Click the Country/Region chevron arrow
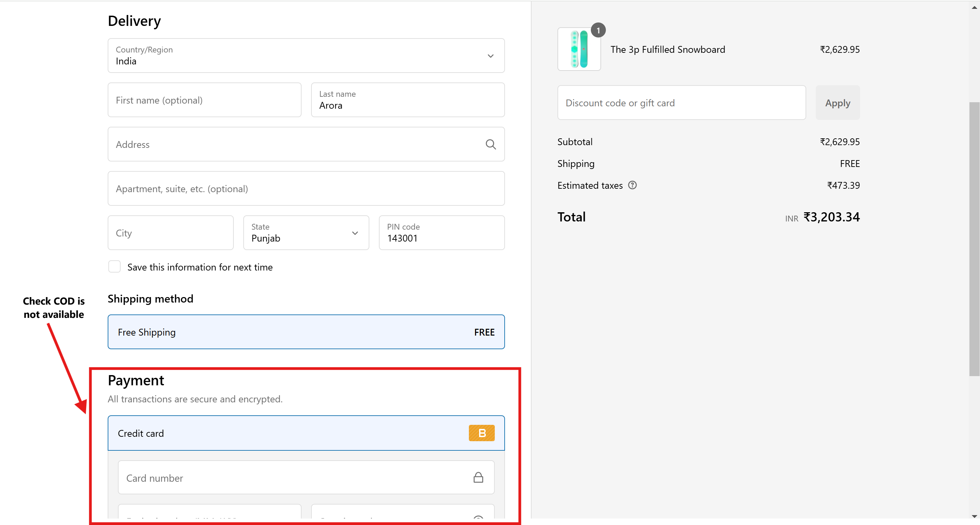This screenshot has height=525, width=980. (x=490, y=56)
